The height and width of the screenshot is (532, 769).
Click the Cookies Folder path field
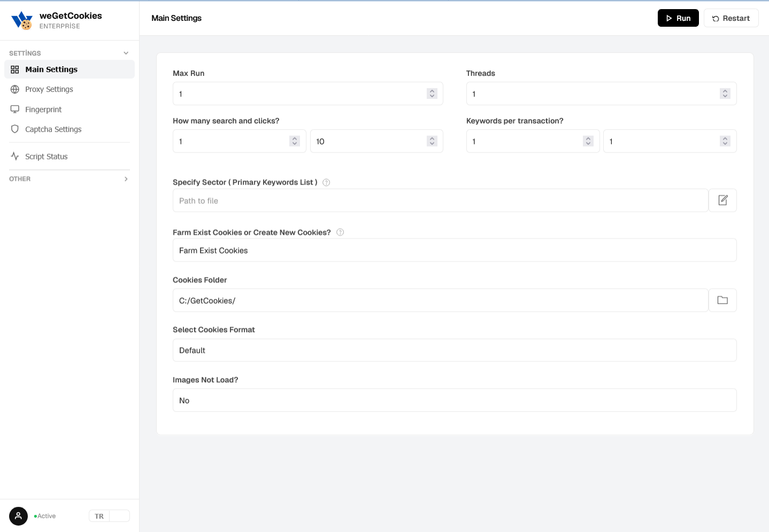click(x=441, y=300)
